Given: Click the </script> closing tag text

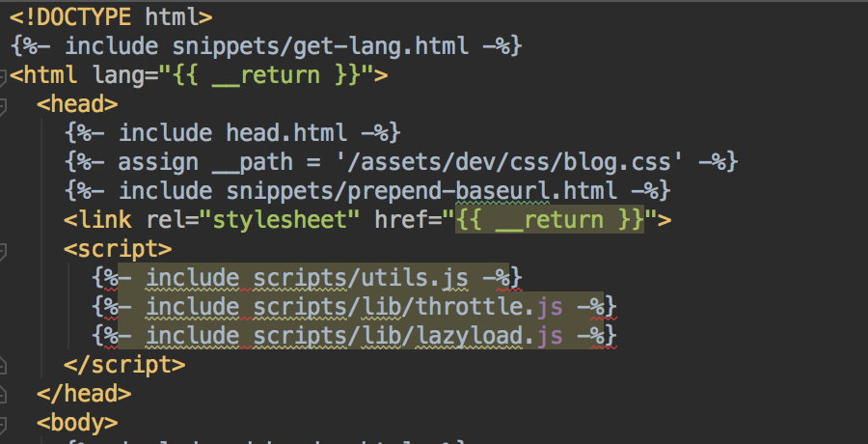Looking at the screenshot, I should pyautogui.click(x=124, y=365).
